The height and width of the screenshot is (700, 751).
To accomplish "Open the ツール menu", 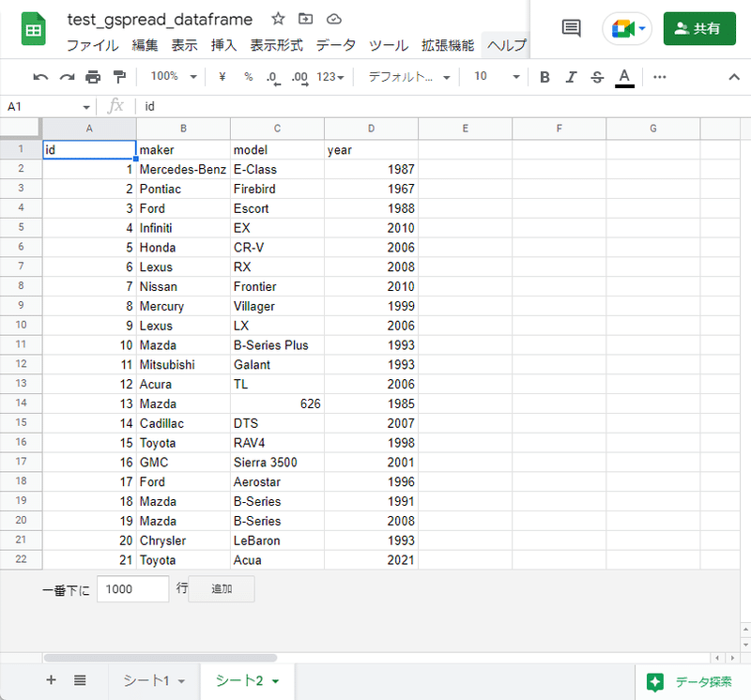I will [x=389, y=45].
